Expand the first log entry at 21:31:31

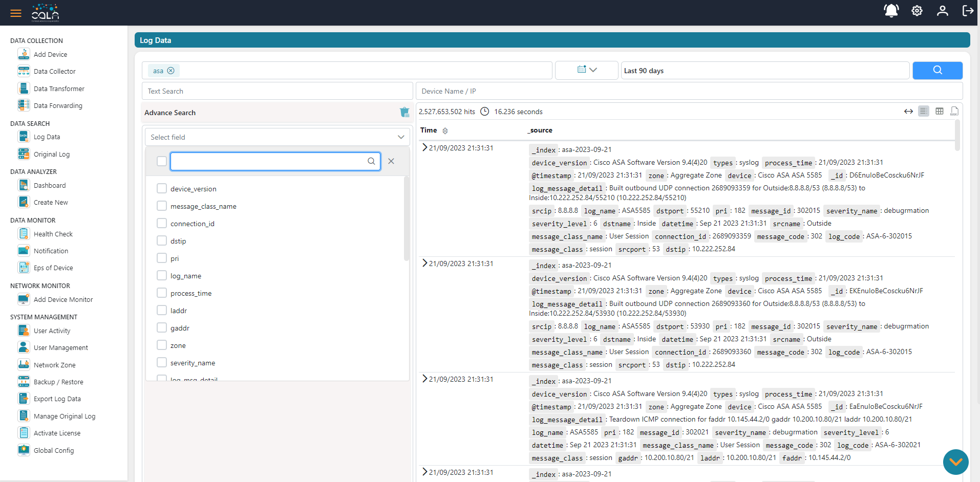coord(424,147)
